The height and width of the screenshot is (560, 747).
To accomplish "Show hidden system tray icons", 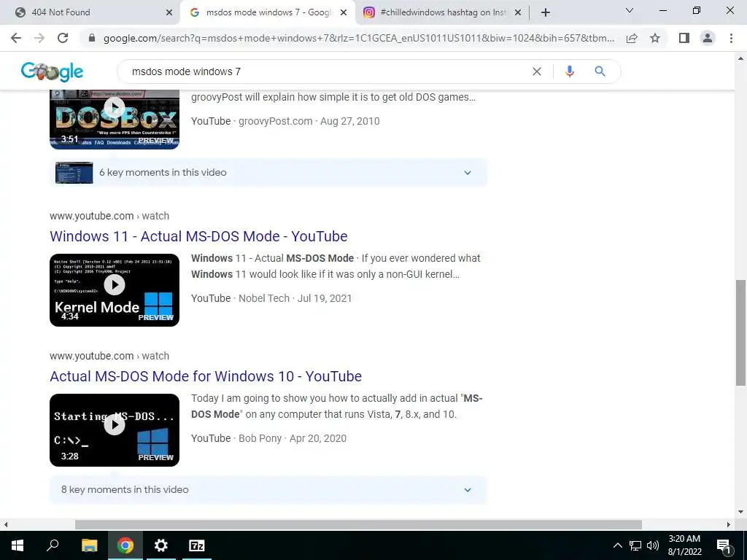I will point(617,545).
